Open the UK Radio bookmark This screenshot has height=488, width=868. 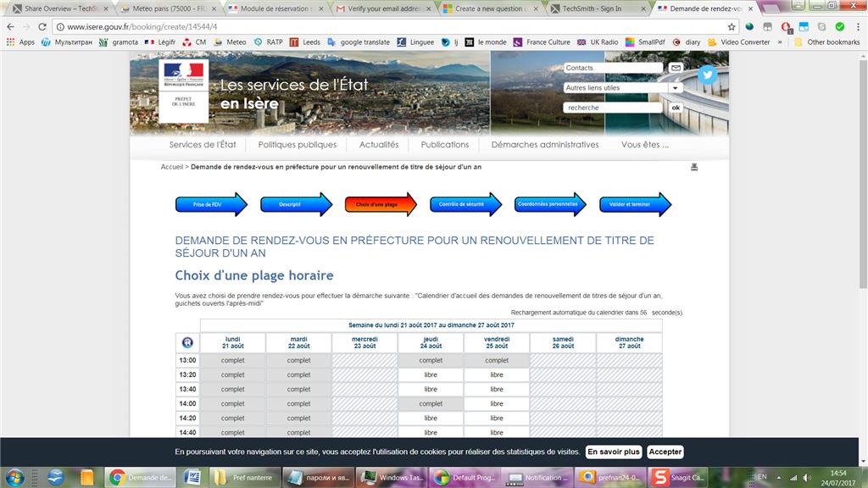point(598,42)
